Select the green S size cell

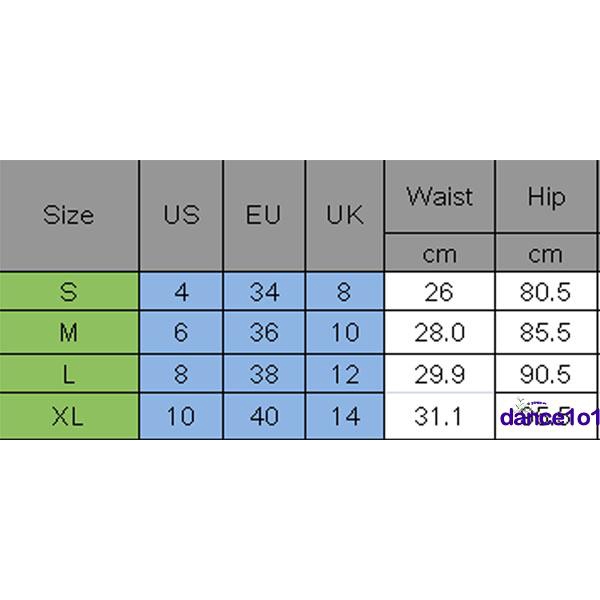coord(69,292)
